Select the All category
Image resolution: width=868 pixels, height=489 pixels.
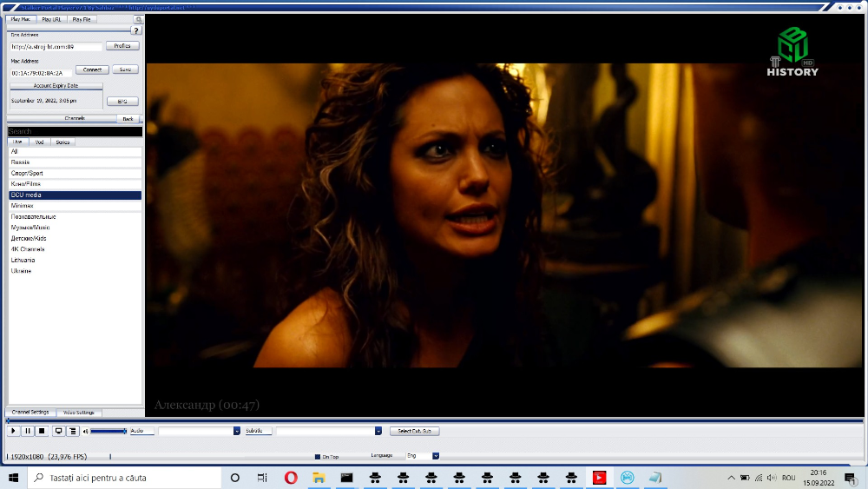pyautogui.click(x=75, y=151)
